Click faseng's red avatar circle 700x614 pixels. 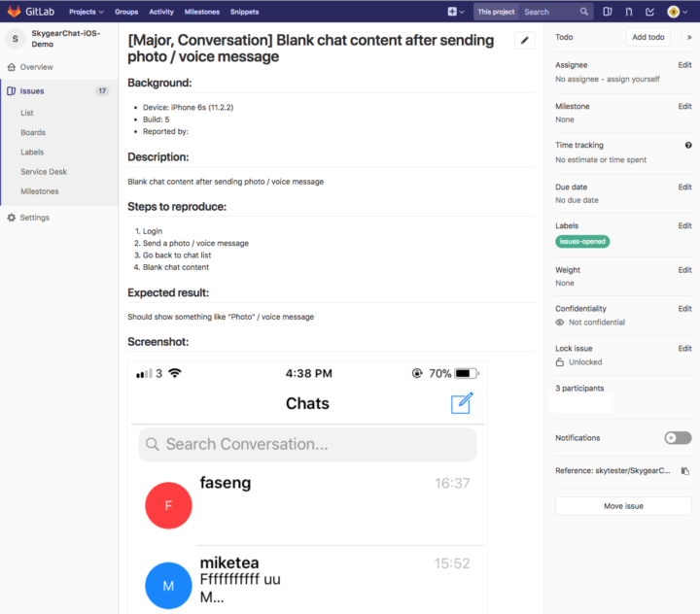(x=169, y=505)
